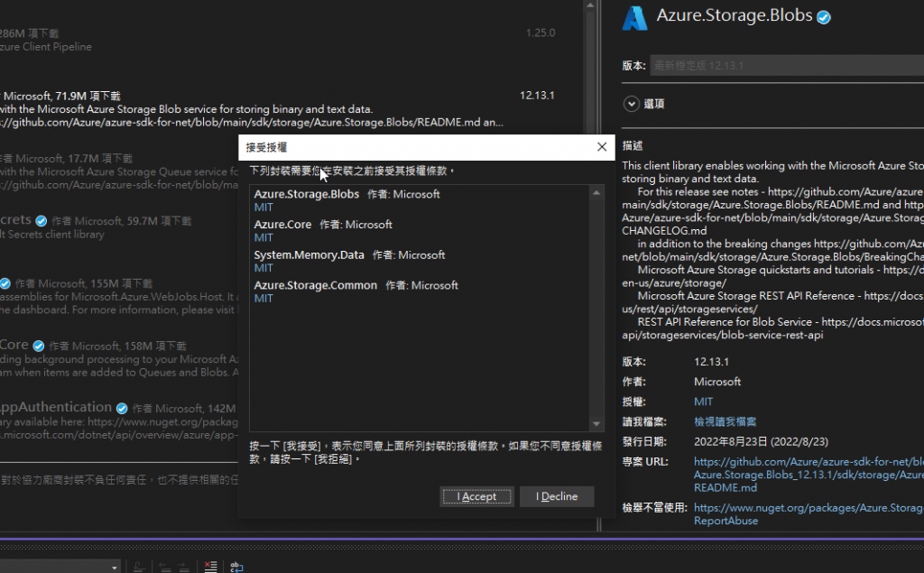The image size is (924, 573).
Task: Open the version dropdown in details pane
Action: pyautogui.click(x=787, y=66)
